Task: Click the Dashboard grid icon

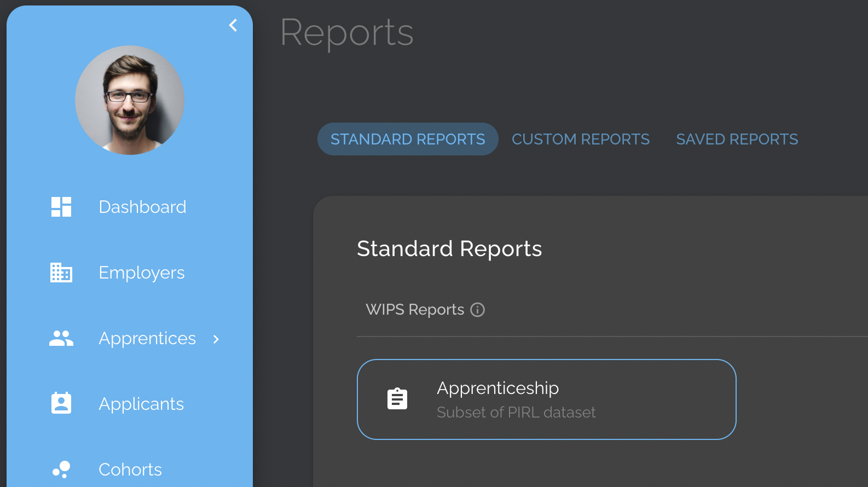Action: (x=61, y=207)
